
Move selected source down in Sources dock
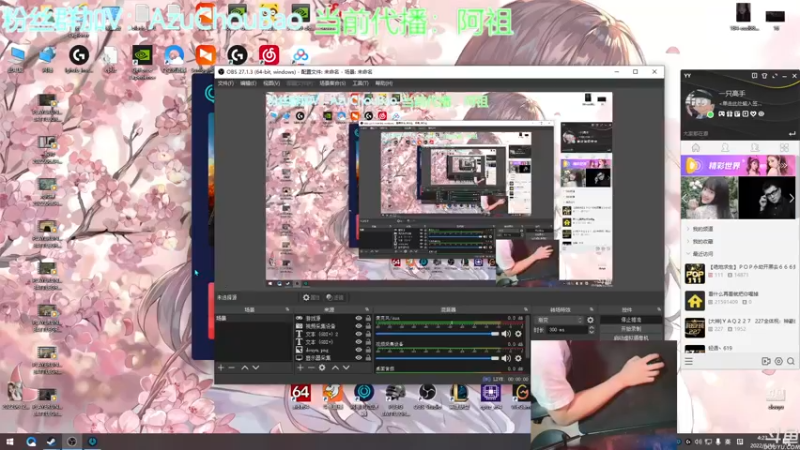click(346, 367)
